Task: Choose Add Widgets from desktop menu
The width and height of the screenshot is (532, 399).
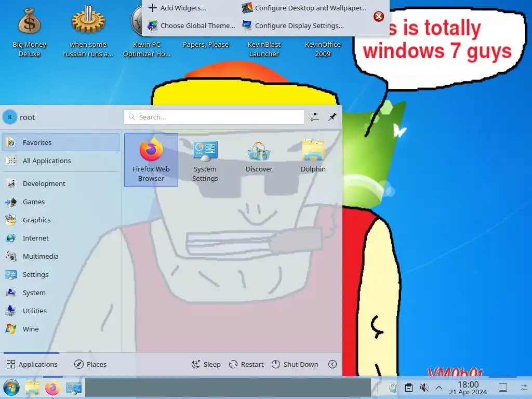Action: click(177, 8)
